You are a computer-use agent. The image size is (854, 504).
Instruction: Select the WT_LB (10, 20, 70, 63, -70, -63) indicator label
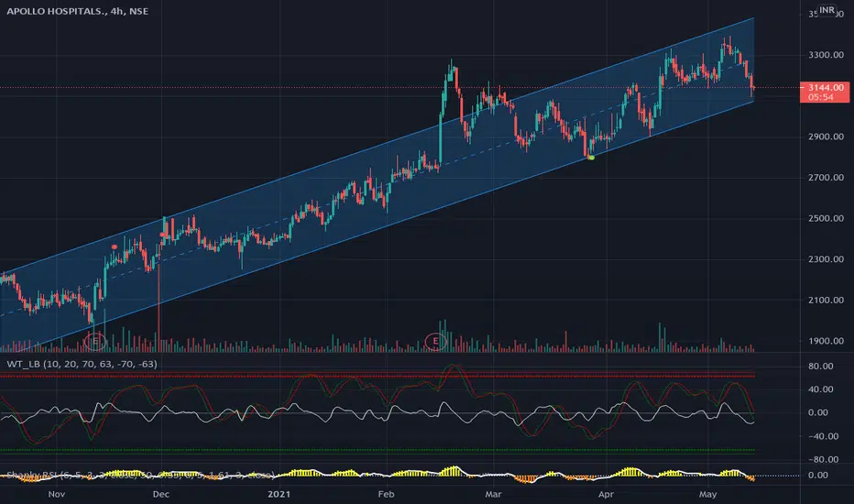pyautogui.click(x=82, y=364)
